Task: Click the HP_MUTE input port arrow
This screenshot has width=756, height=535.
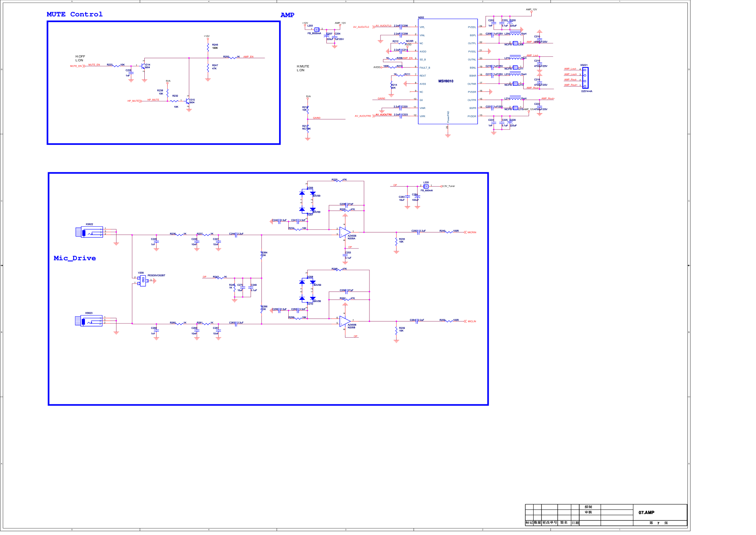Action: 141,101
